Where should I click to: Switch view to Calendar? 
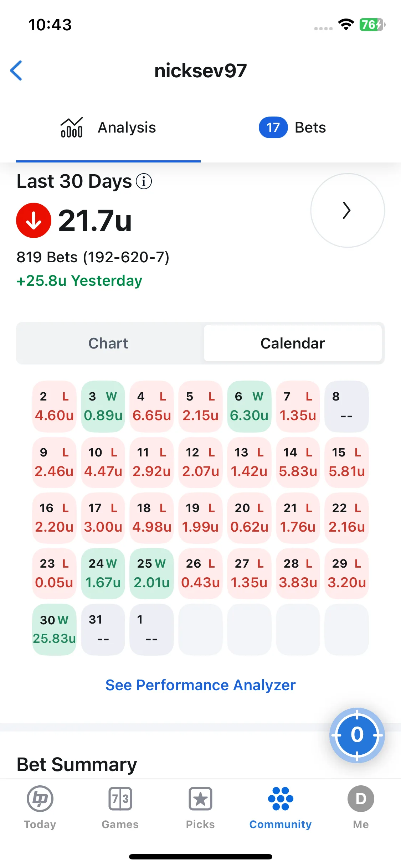293,343
